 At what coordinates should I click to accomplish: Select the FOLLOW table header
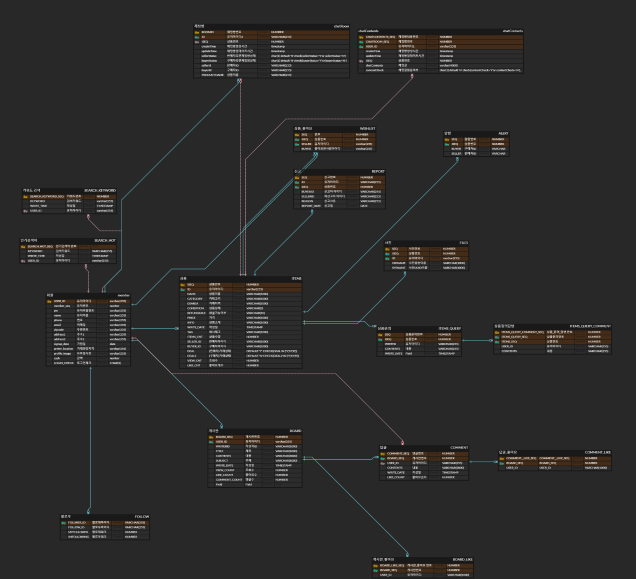[x=105, y=517]
